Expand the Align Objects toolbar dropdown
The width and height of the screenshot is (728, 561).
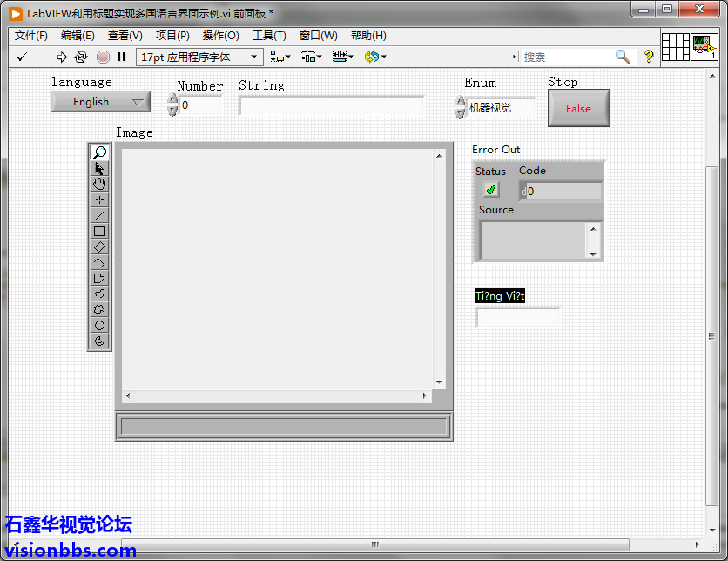(x=280, y=57)
